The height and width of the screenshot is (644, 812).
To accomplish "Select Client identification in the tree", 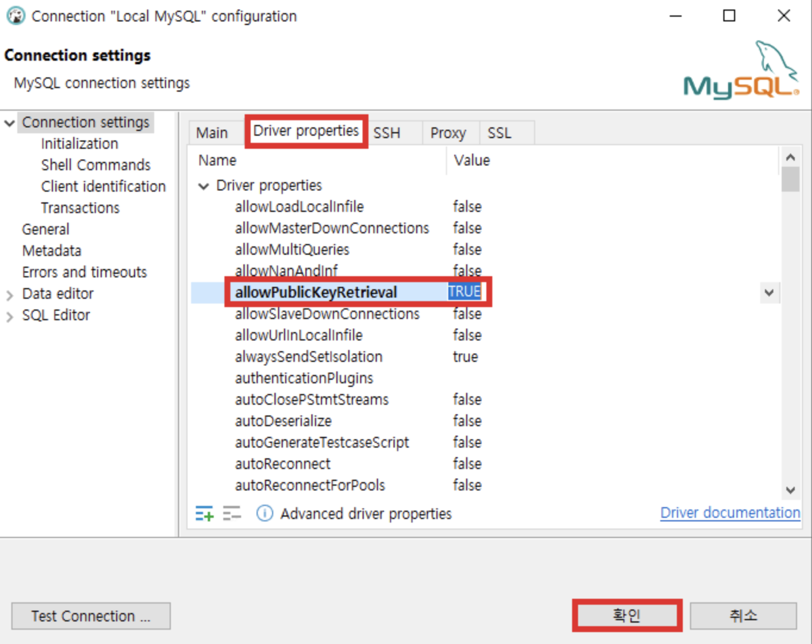I will 104,186.
